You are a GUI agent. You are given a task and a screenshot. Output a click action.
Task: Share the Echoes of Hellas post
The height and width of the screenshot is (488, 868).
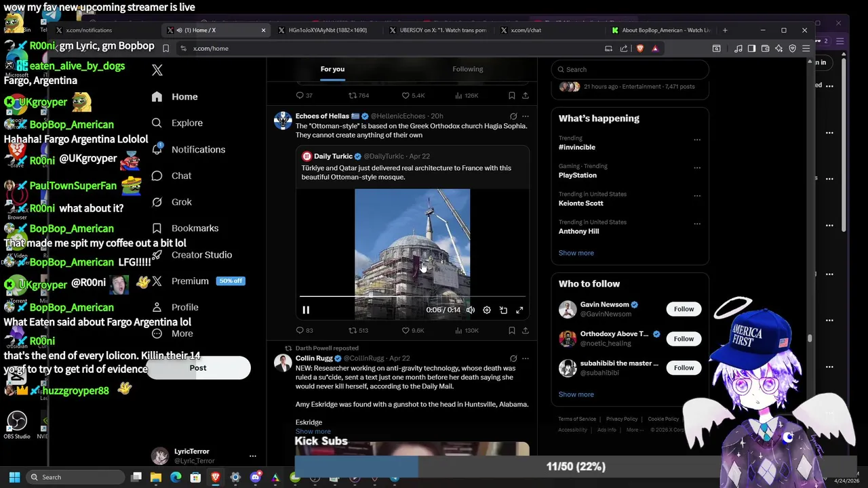pyautogui.click(x=525, y=330)
